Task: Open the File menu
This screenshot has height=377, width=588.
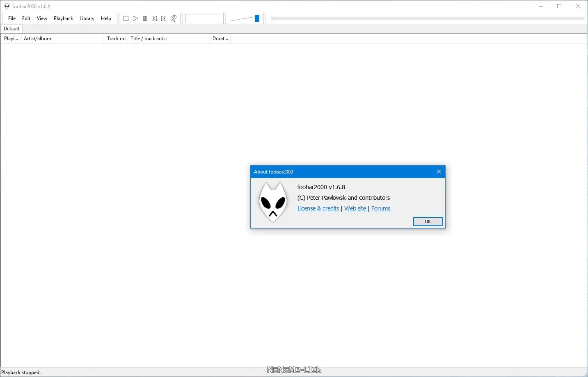Action: point(12,18)
